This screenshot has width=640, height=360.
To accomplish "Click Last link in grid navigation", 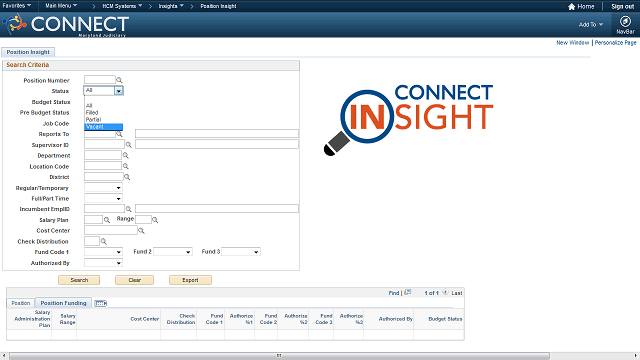I will (457, 293).
